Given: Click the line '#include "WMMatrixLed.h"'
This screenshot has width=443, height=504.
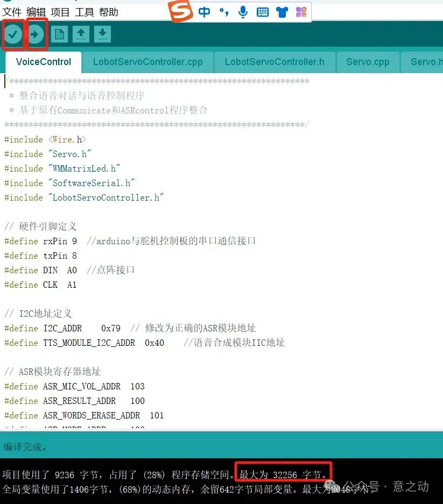Looking at the screenshot, I should pyautogui.click(x=62, y=169).
